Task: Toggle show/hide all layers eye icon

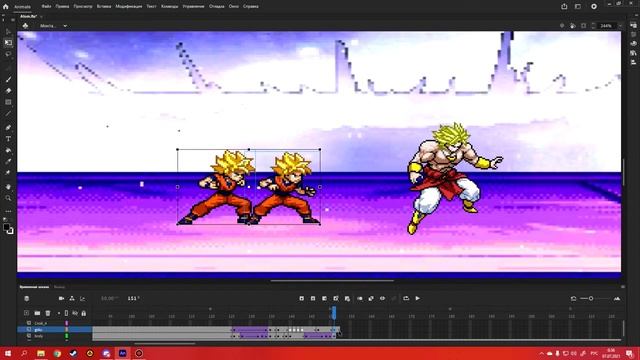Action: click(x=75, y=313)
